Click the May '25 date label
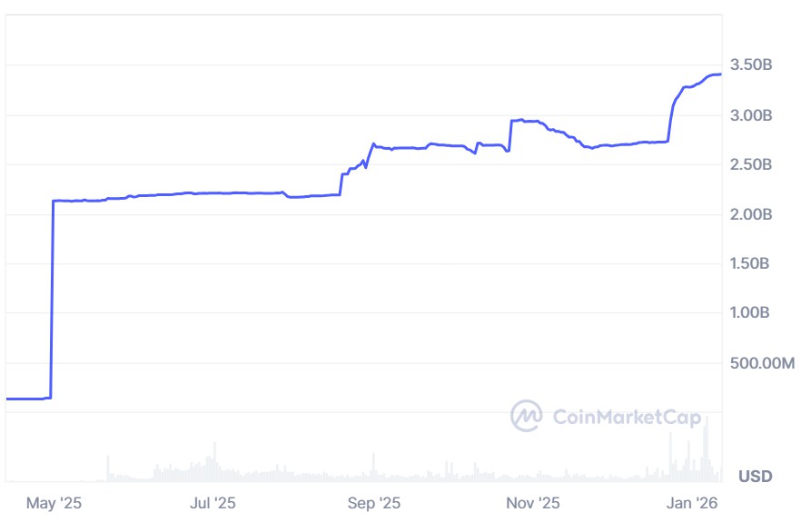The height and width of the screenshot is (532, 801). (x=54, y=502)
